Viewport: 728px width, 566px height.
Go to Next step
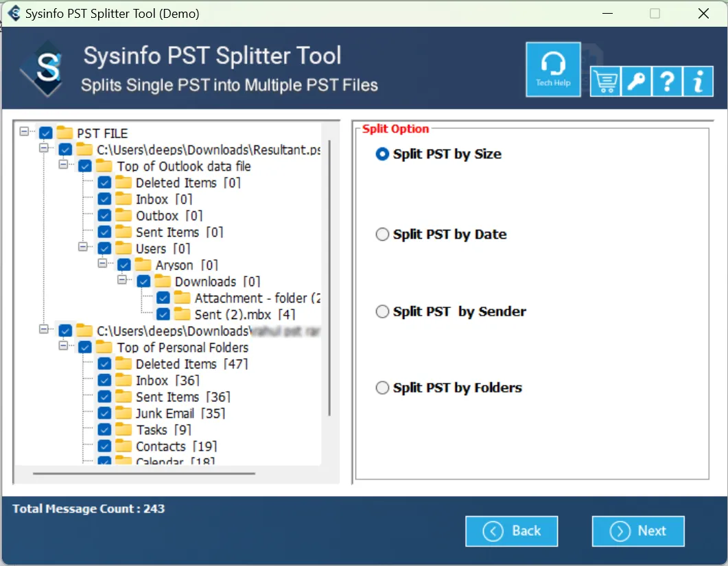tap(638, 531)
